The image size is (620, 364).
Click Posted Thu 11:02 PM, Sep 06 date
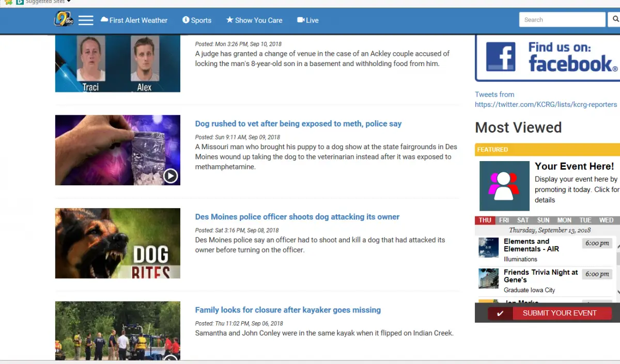click(x=239, y=323)
